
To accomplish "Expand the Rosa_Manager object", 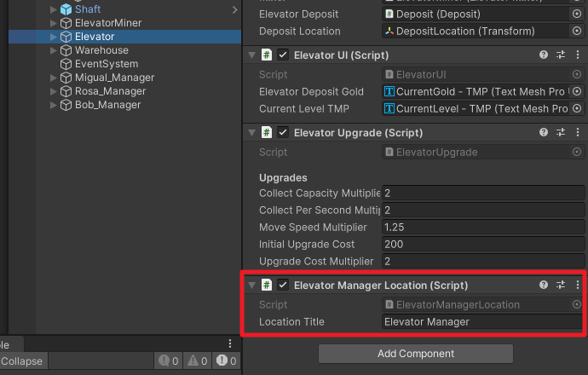I will pyautogui.click(x=53, y=91).
